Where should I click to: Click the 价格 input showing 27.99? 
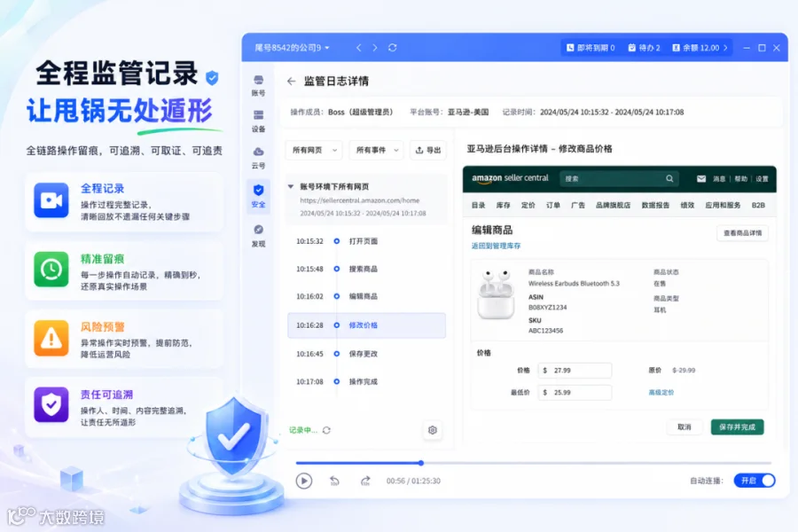tap(575, 371)
